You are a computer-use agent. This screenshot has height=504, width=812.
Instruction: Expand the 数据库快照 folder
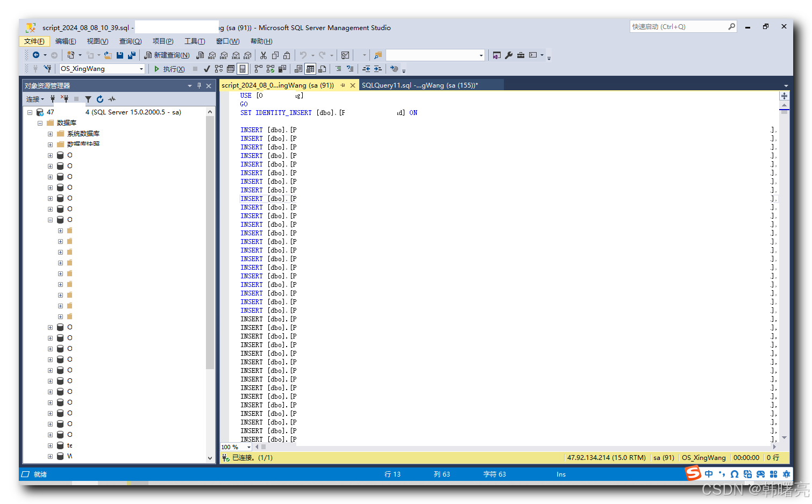click(x=50, y=145)
